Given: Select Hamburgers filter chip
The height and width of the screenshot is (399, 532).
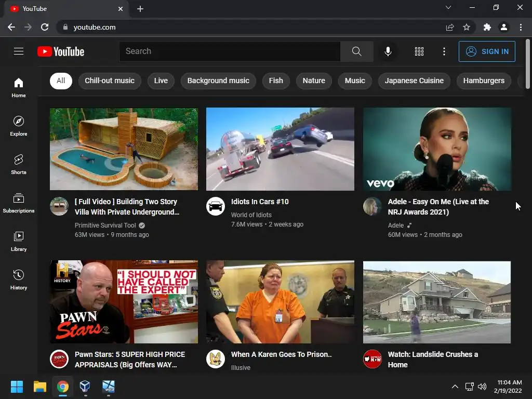Looking at the screenshot, I should point(484,81).
